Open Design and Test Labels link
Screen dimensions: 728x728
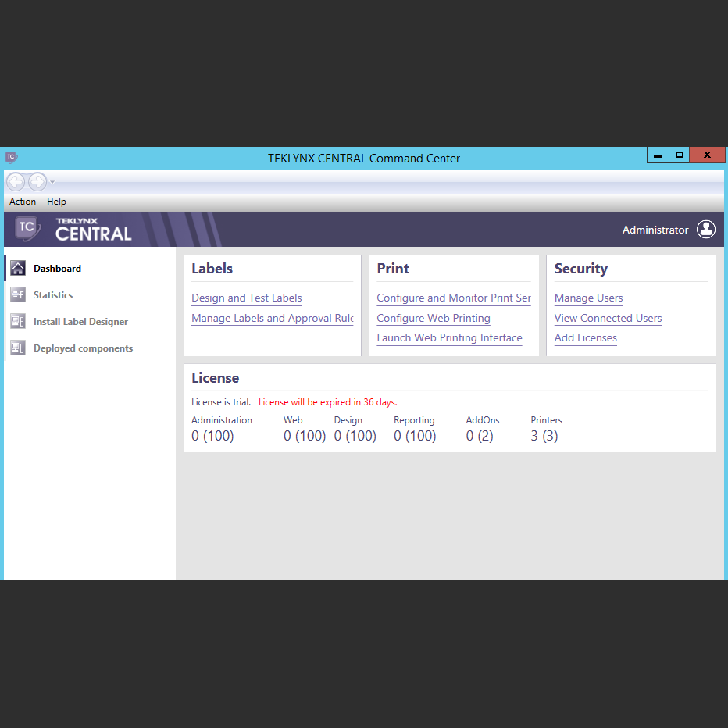[x=247, y=298]
